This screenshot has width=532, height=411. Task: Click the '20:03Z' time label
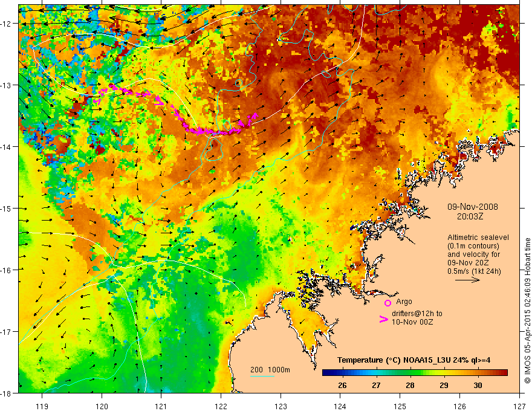point(470,216)
